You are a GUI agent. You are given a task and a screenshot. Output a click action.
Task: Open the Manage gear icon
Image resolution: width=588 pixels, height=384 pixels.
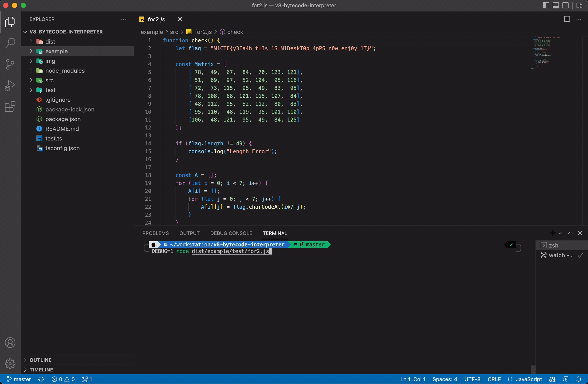[x=10, y=364]
